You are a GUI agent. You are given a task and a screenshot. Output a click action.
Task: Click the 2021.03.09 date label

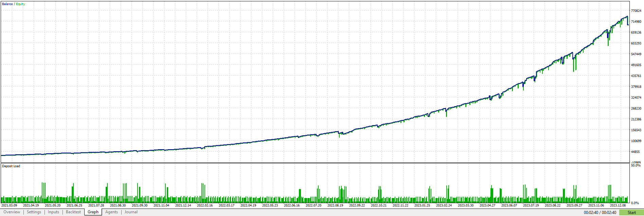tap(9, 205)
